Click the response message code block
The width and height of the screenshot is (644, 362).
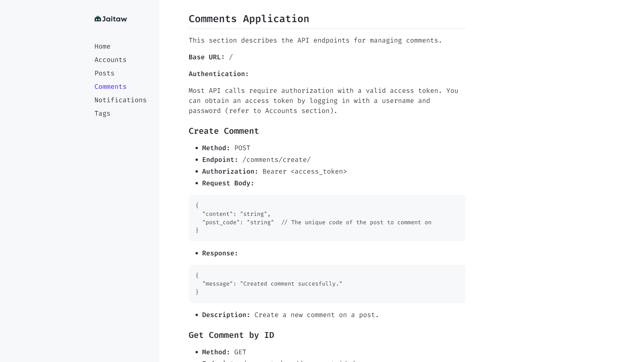click(327, 284)
